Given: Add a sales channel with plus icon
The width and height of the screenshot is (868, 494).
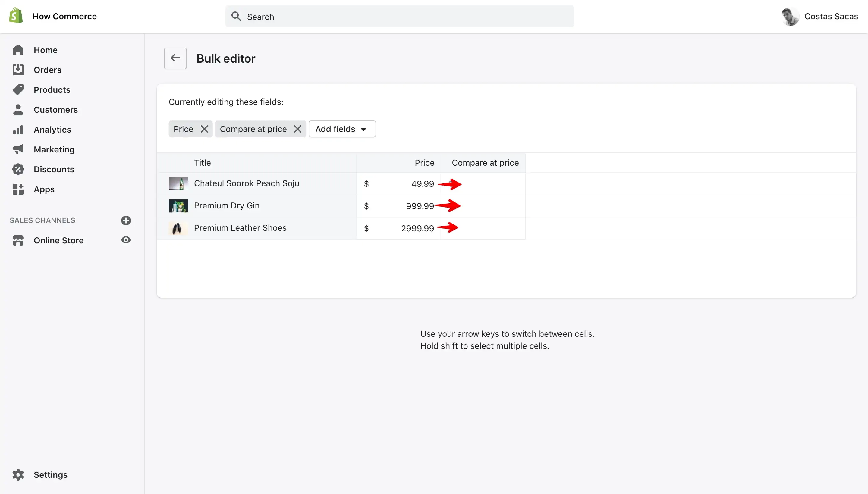Looking at the screenshot, I should point(126,220).
